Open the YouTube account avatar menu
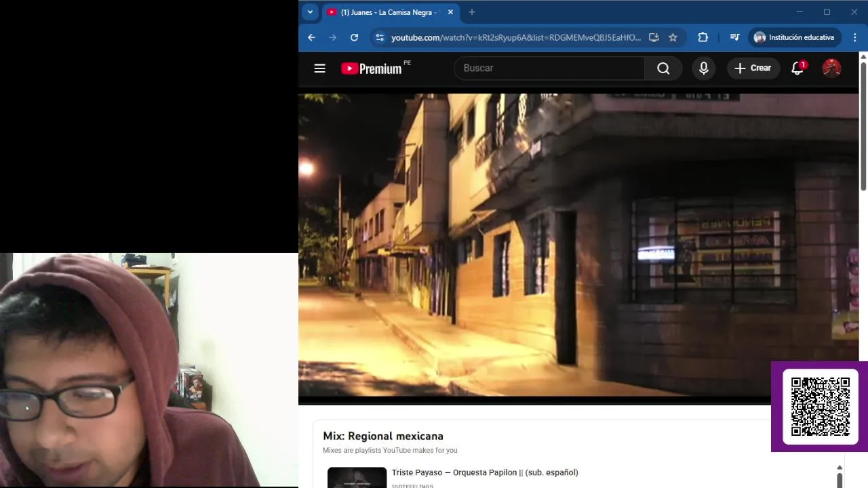The height and width of the screenshot is (488, 868). coord(831,68)
